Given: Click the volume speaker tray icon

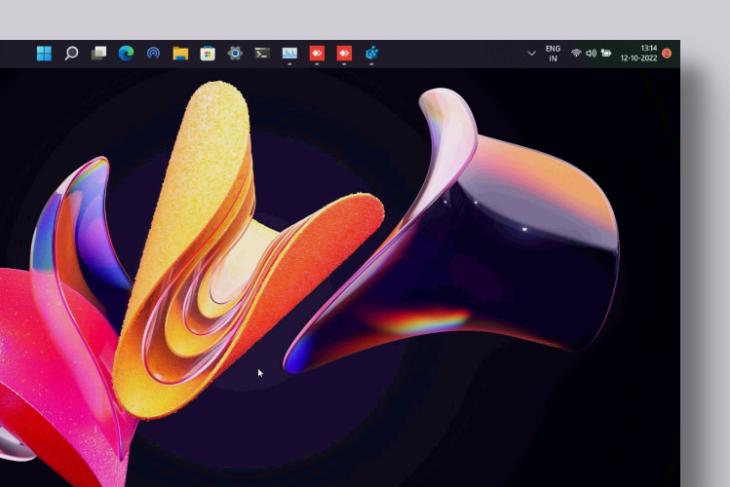Looking at the screenshot, I should pos(590,54).
